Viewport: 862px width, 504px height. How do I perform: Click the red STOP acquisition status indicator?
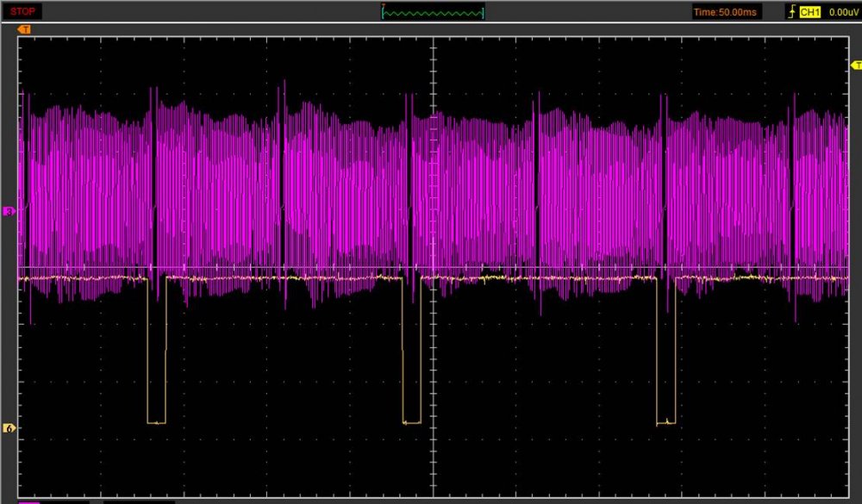pos(23,12)
